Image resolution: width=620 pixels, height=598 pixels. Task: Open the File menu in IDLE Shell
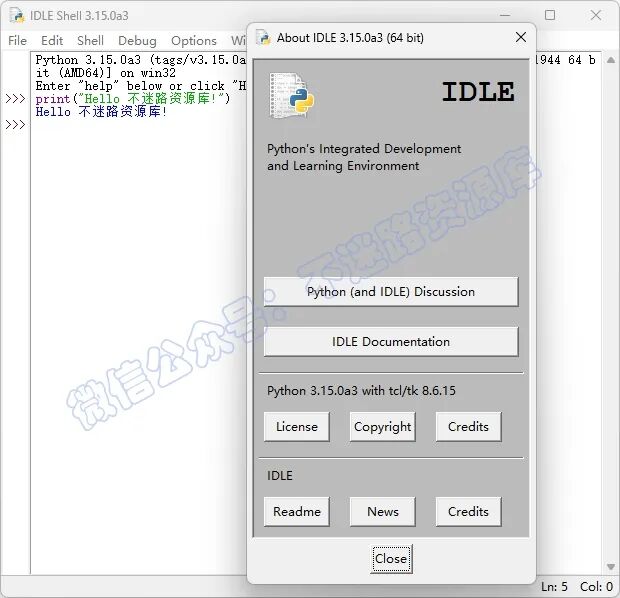click(x=17, y=41)
